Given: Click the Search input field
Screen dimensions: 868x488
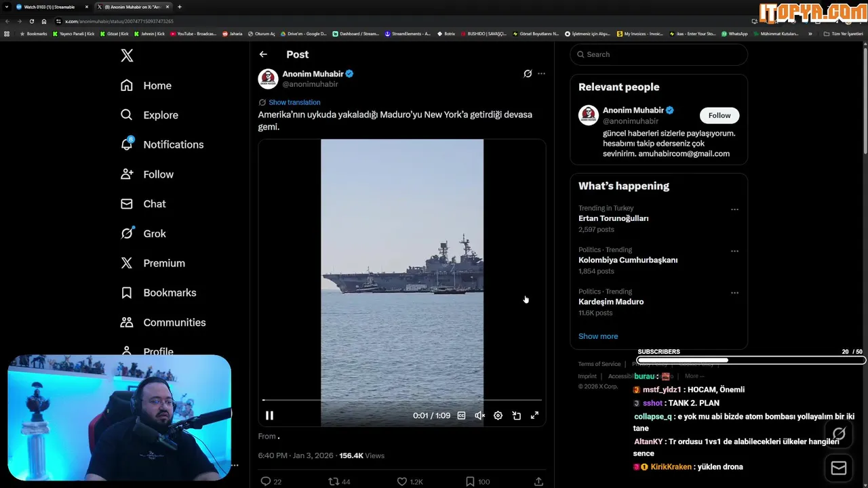Looking at the screenshot, I should tap(658, 54).
